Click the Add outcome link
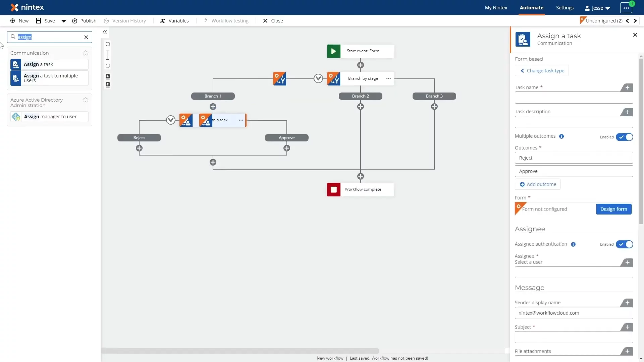Screen dimensions: 644x362 click(x=538, y=184)
